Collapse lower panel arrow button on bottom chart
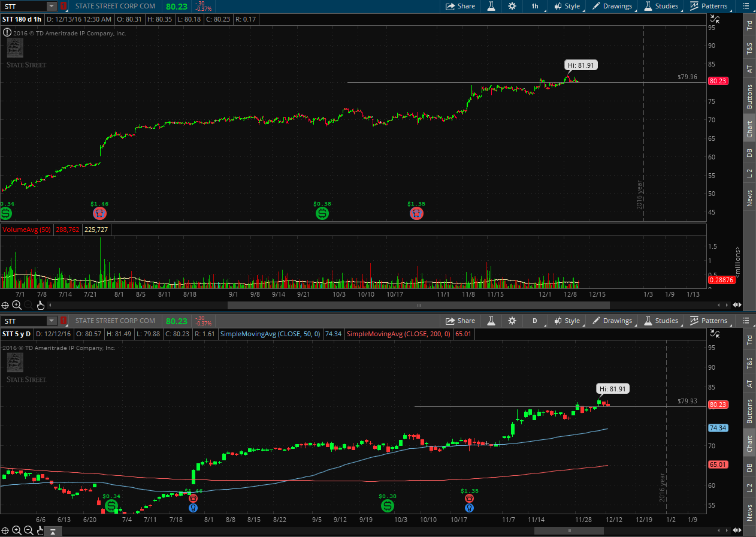756x537 pixels. coord(52,531)
